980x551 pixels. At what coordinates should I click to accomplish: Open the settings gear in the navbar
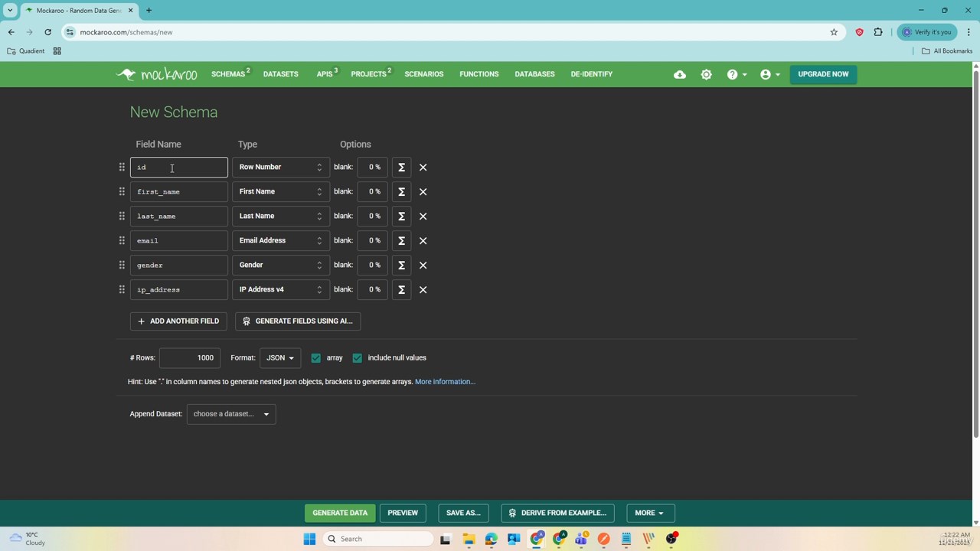coord(706,74)
